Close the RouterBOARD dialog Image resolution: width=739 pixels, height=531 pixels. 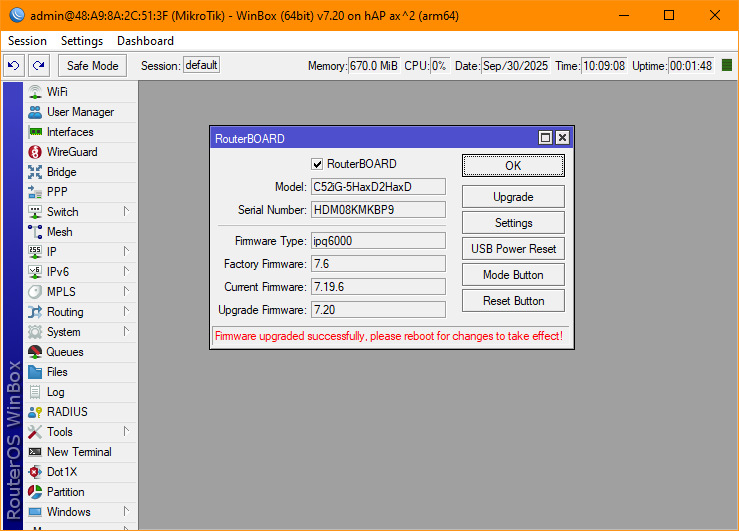[562, 138]
